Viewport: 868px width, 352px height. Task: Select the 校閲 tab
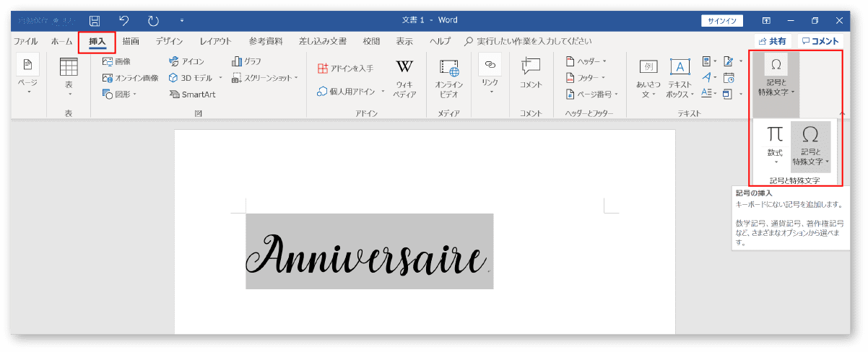click(371, 41)
